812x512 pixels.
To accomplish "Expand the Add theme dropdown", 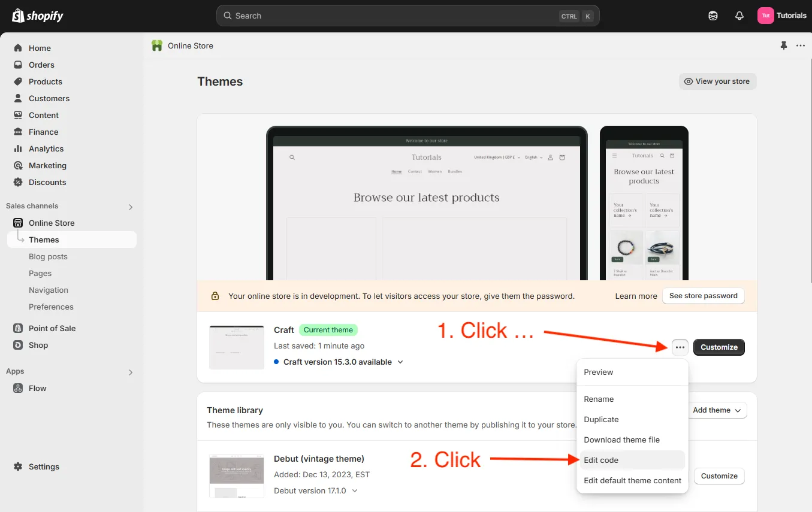I will [x=717, y=410].
